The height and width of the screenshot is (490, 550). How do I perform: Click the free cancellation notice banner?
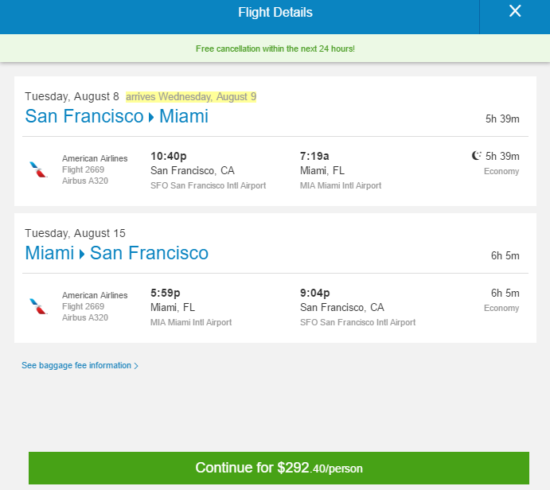click(x=275, y=48)
